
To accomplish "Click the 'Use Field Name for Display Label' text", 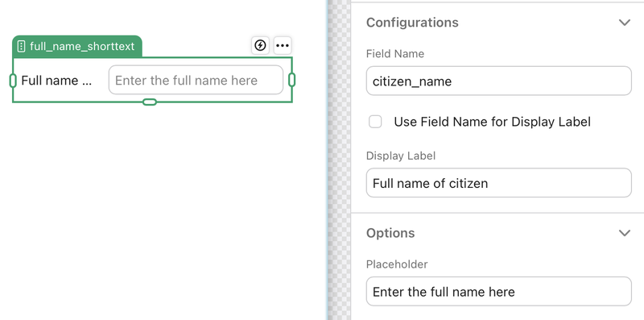I will [x=492, y=122].
